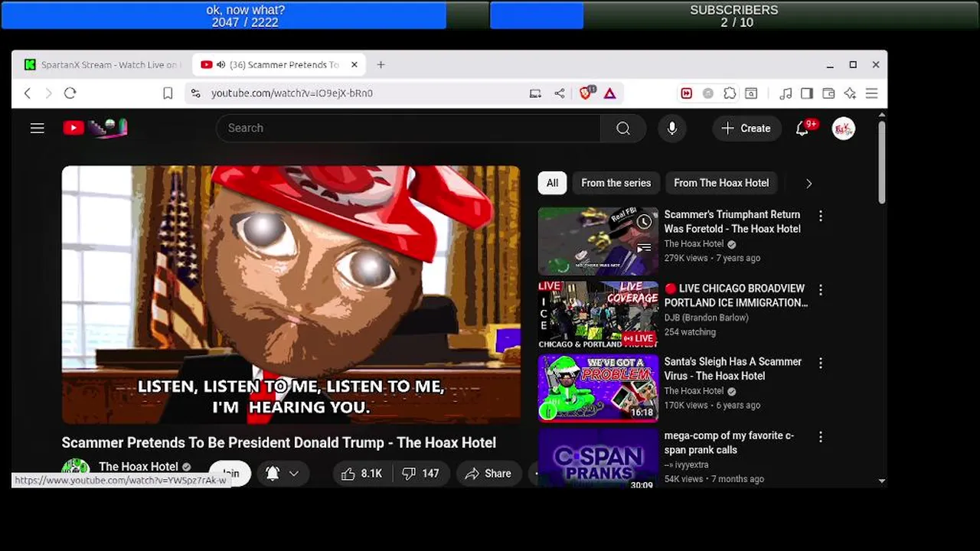Click the red extension icon in the toolbar
This screenshot has width=980, height=551.
(686, 93)
